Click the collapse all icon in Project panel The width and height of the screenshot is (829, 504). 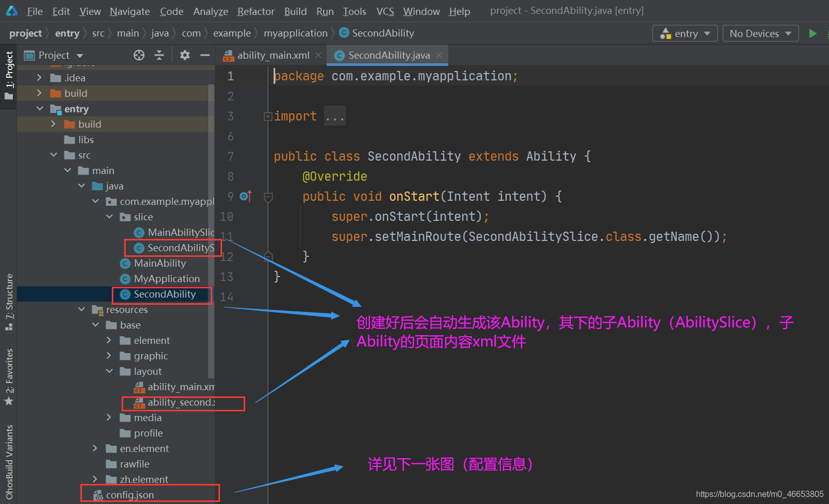[x=159, y=55]
